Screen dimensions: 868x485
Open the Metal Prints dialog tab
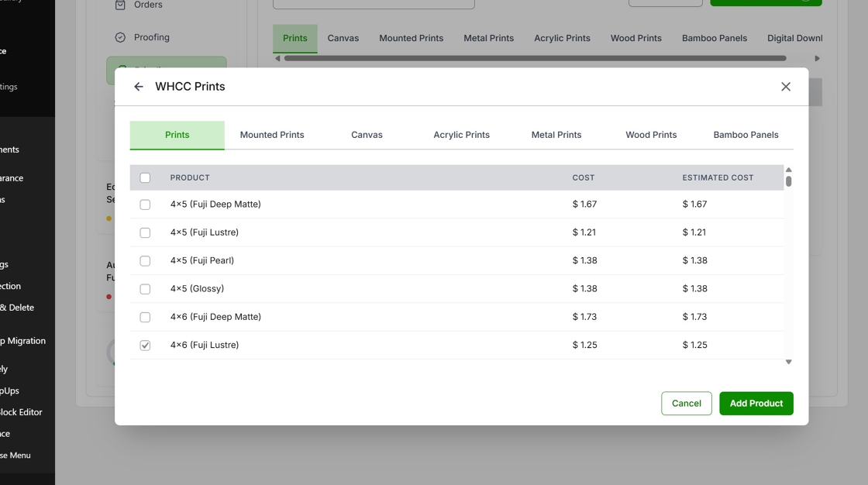pos(556,135)
